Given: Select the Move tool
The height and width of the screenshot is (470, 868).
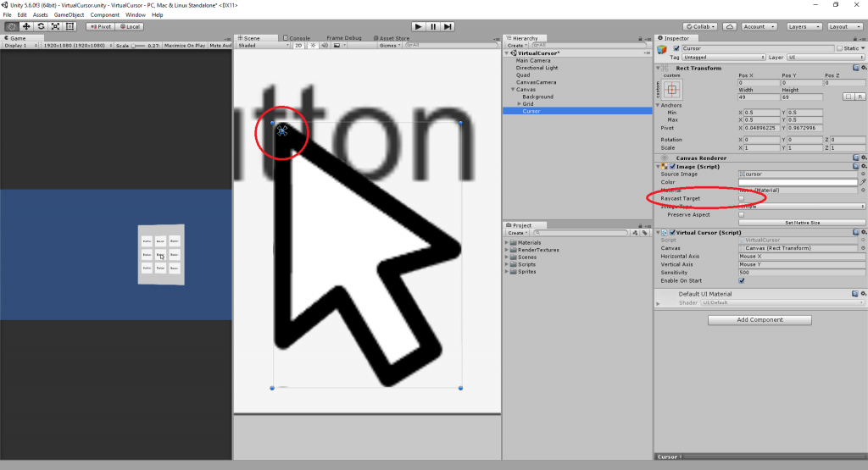Looking at the screenshot, I should 26,26.
